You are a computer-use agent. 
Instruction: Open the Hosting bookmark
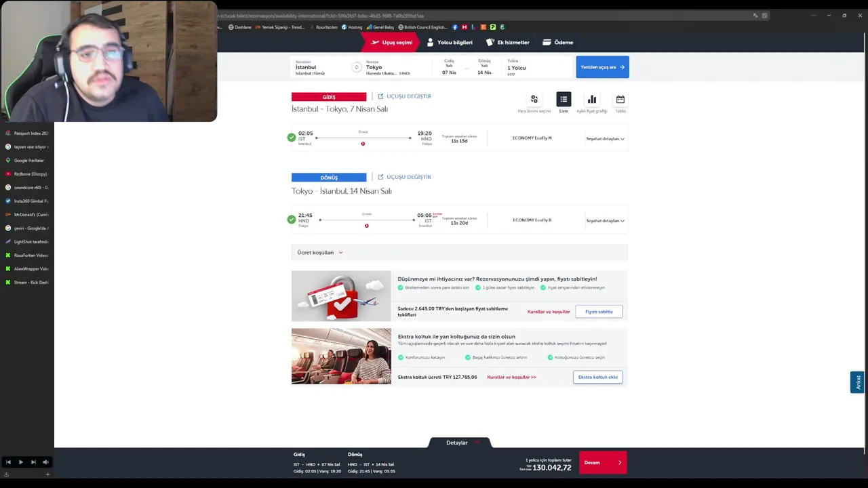click(352, 27)
